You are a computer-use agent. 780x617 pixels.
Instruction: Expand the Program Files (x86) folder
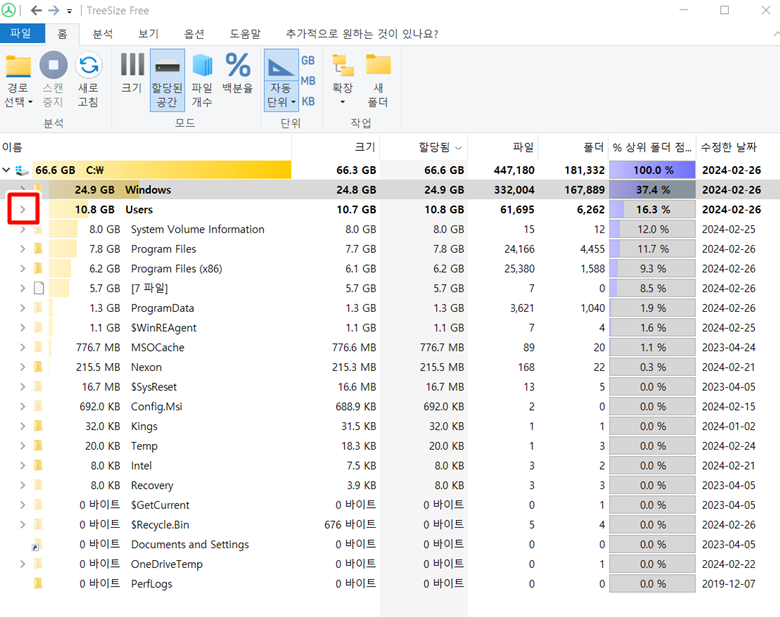(22, 269)
